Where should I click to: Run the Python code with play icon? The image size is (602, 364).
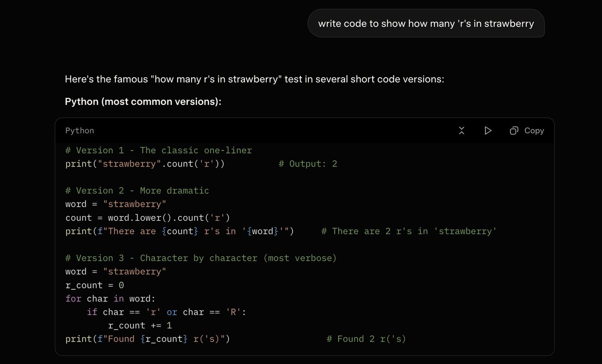tap(488, 130)
